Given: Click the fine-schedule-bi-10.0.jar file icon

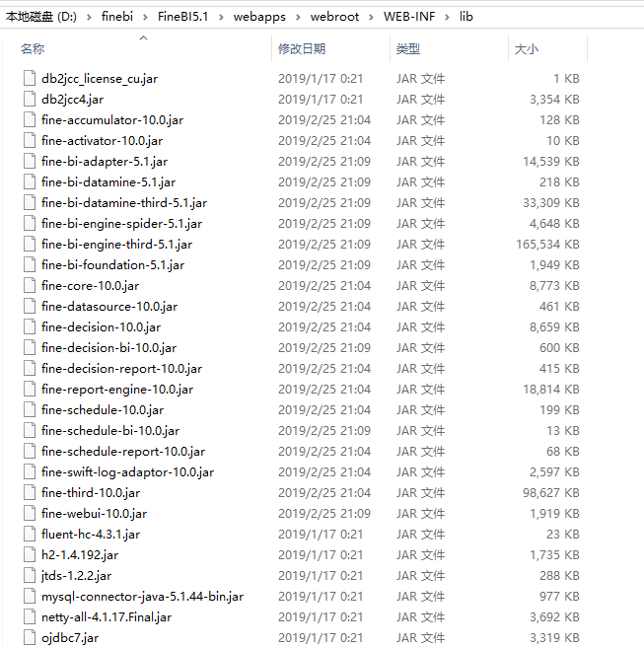Looking at the screenshot, I should [x=30, y=430].
